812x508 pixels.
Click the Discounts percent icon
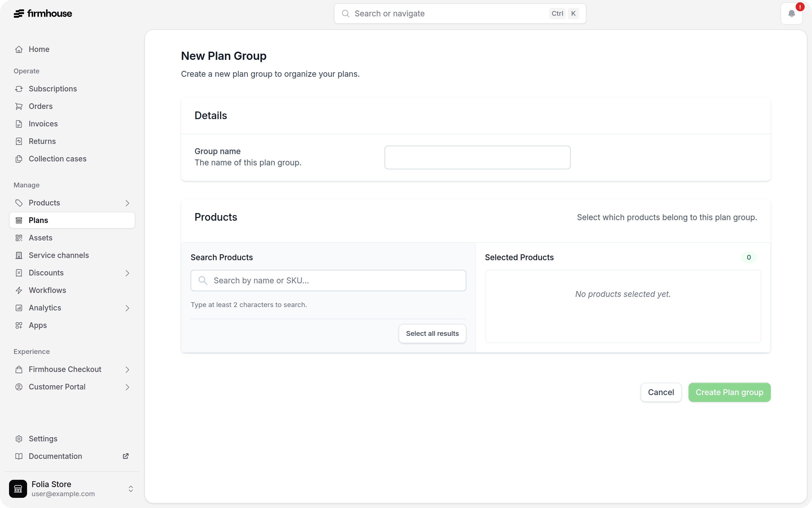(x=19, y=272)
